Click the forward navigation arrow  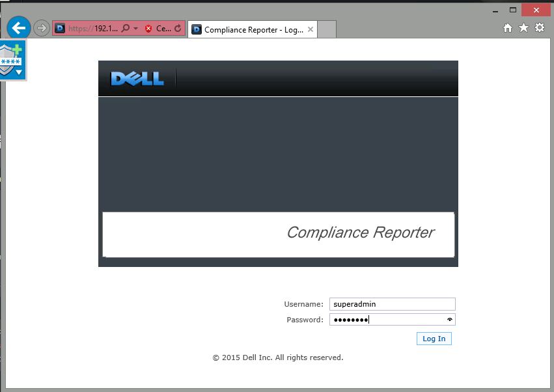[x=40, y=28]
